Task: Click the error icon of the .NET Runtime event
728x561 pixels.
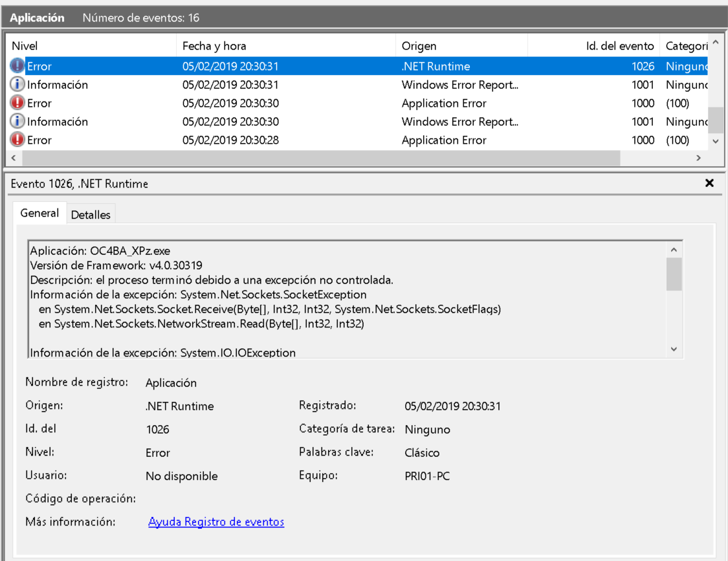Action: click(x=17, y=66)
